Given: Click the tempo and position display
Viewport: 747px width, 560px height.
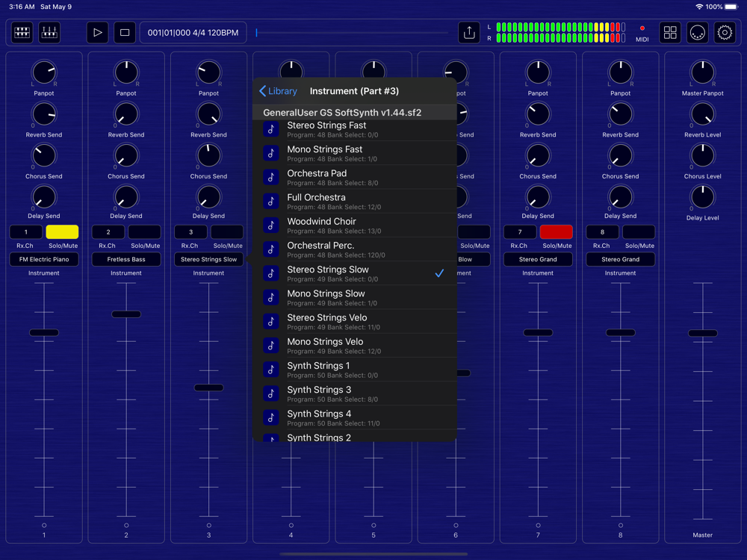Looking at the screenshot, I should [x=193, y=32].
